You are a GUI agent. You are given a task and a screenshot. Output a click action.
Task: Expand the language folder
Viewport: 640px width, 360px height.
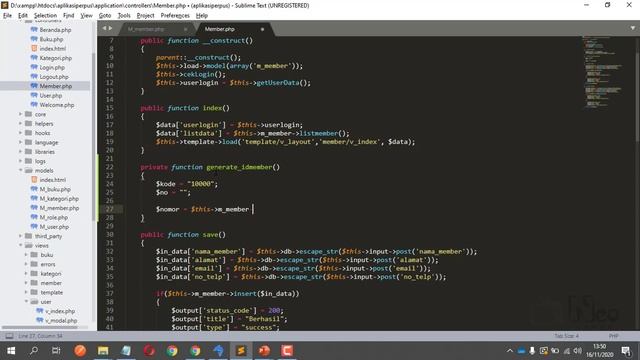click(20, 142)
